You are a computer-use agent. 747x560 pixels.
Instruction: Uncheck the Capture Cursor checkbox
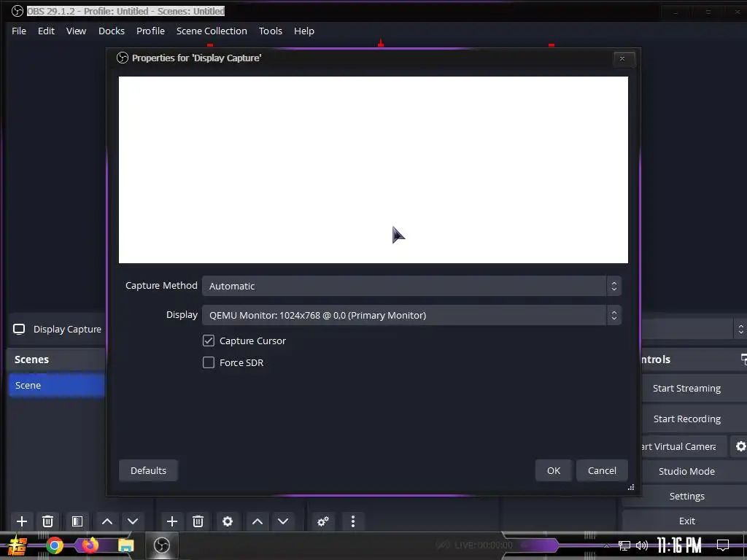pyautogui.click(x=208, y=341)
